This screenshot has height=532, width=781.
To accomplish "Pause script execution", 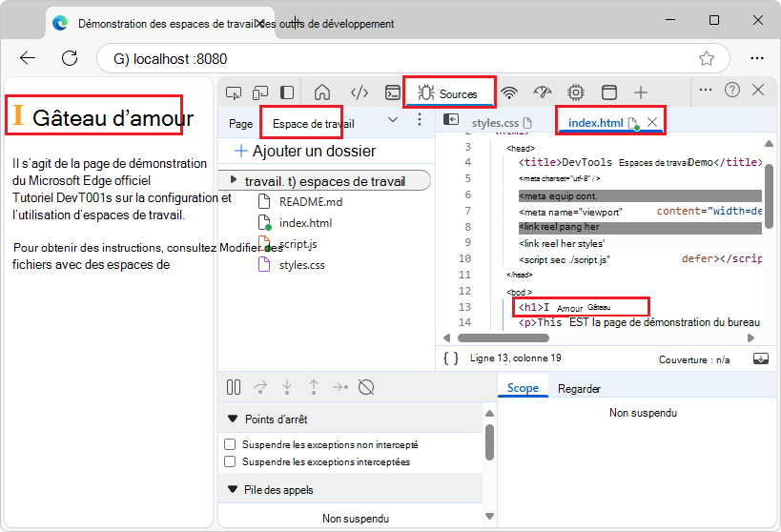I will pyautogui.click(x=233, y=387).
